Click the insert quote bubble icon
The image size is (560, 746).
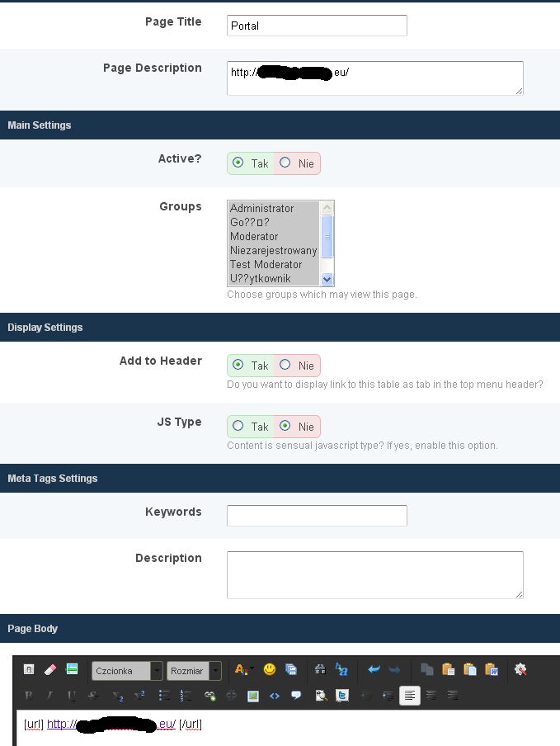pyautogui.click(x=296, y=696)
